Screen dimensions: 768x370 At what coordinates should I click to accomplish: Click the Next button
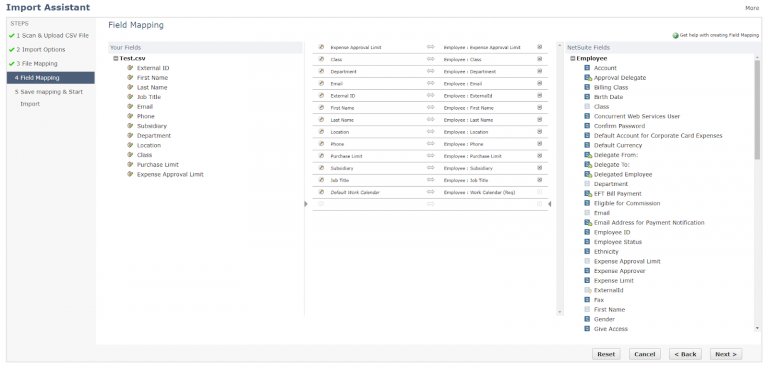pyautogui.click(x=726, y=354)
